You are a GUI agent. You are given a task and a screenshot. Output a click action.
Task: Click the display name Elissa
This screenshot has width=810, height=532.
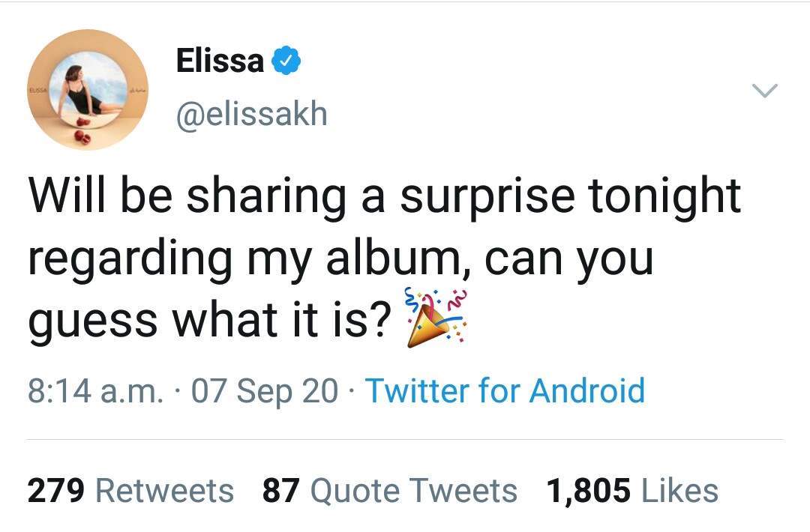click(x=219, y=61)
